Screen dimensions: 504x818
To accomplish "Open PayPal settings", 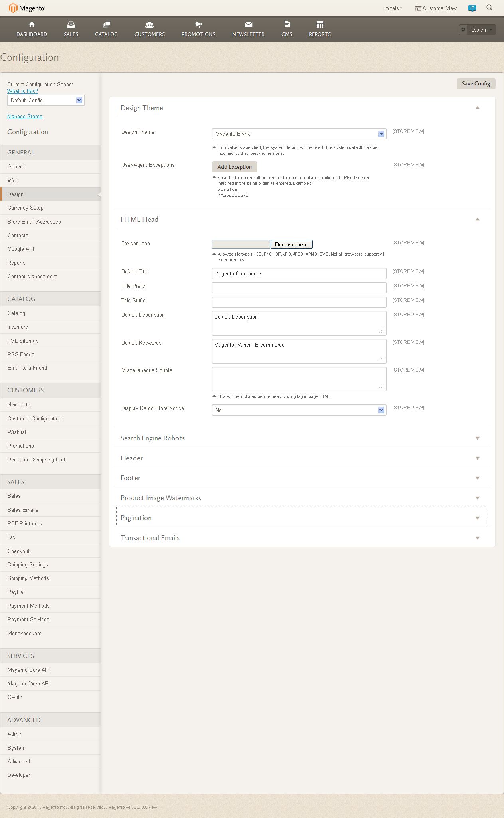I will tap(50, 592).
